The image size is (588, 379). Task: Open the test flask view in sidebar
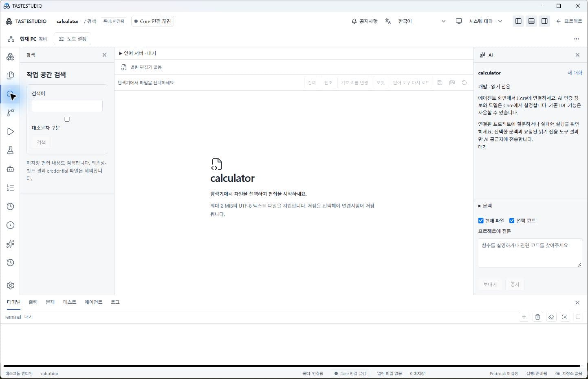coord(11,150)
